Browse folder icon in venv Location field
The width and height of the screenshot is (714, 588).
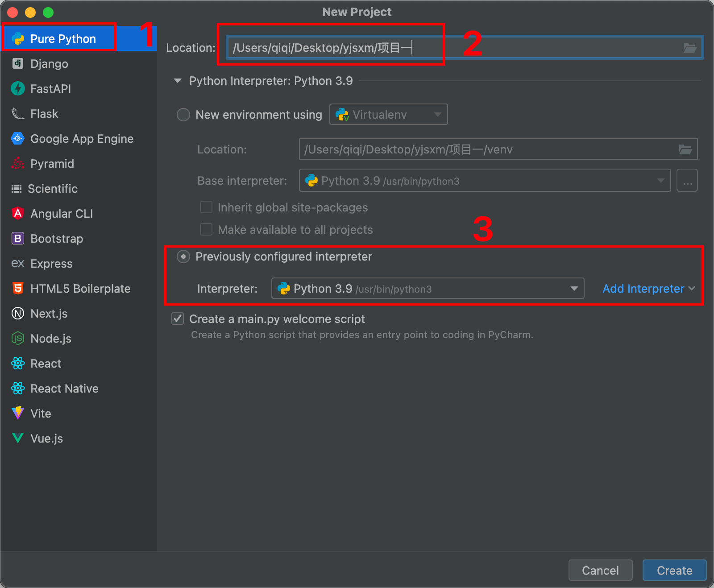coord(685,149)
